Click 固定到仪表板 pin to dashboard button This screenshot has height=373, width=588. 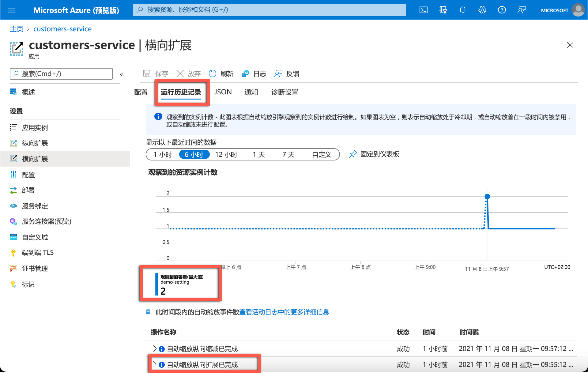(x=374, y=154)
